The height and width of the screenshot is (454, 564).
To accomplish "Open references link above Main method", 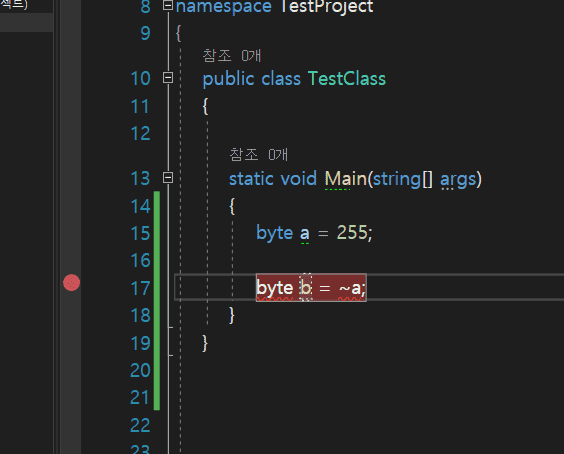I will 259,155.
